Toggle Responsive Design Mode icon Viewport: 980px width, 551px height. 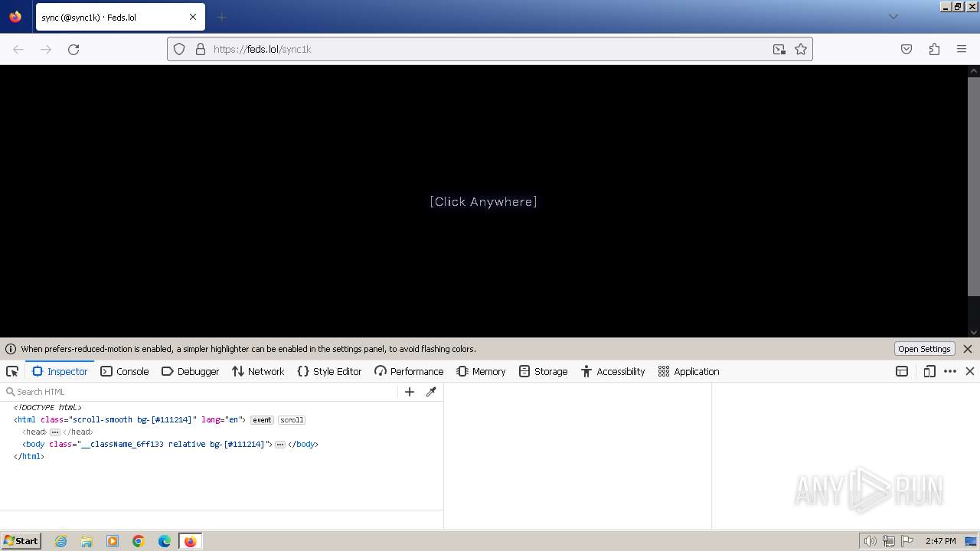coord(929,371)
